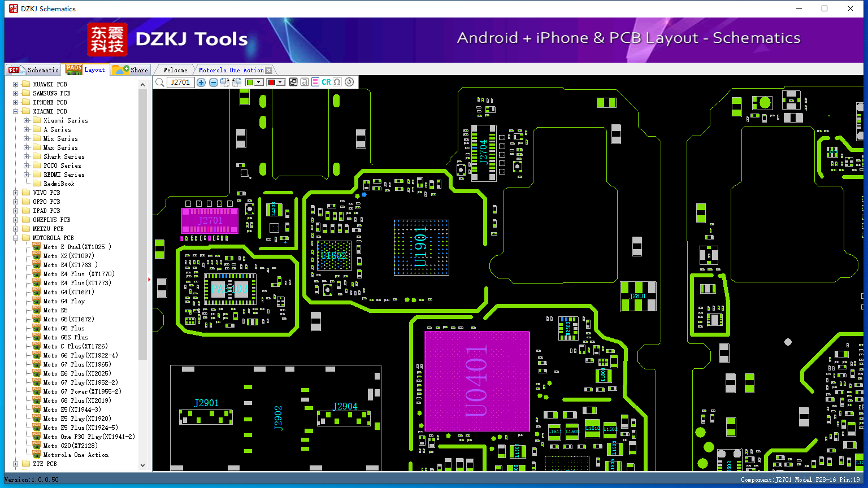This screenshot has width=868, height=488.
Task: Click PADS icon beside Moto K5
Action: click(37, 310)
